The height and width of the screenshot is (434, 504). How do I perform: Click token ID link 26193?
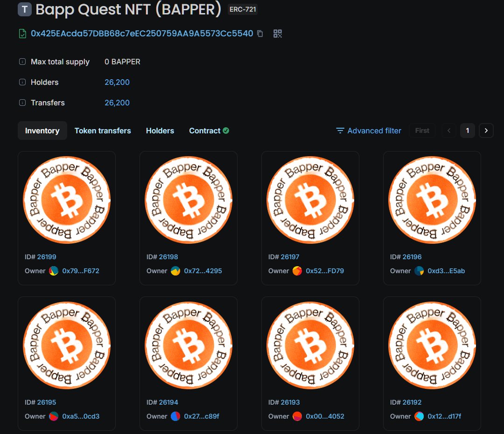tap(290, 402)
